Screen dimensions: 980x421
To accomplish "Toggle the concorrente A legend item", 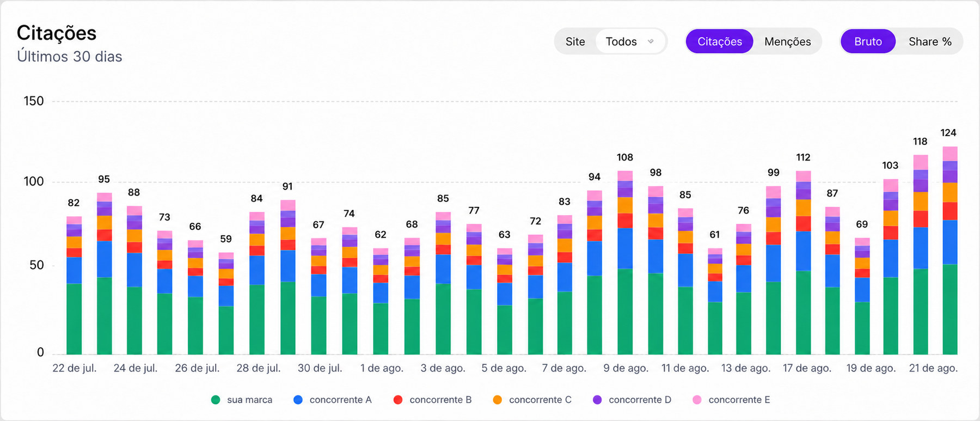I will pos(333,400).
